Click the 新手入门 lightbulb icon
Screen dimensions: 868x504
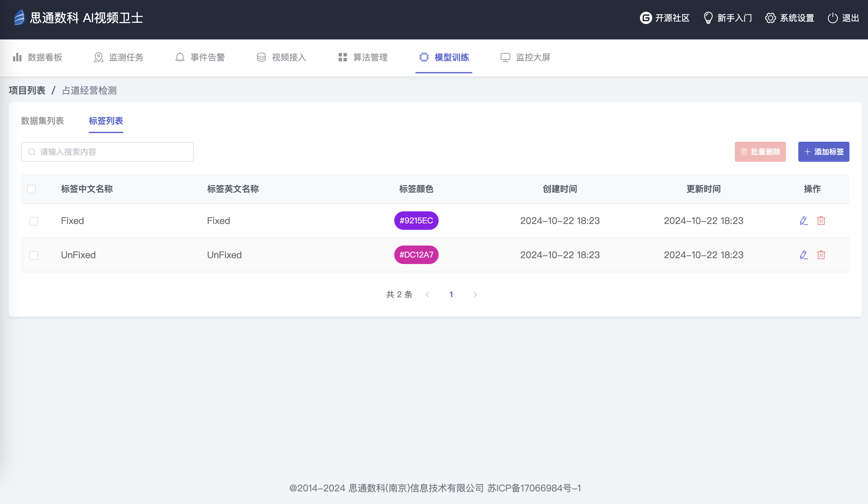click(x=708, y=18)
